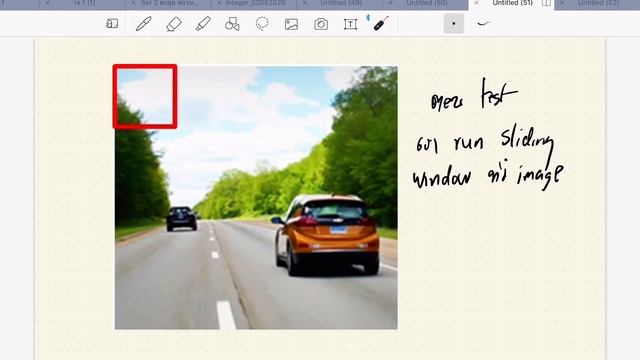
Task: Click the split view icon on Untitled (51) tab
Action: [x=546, y=3]
